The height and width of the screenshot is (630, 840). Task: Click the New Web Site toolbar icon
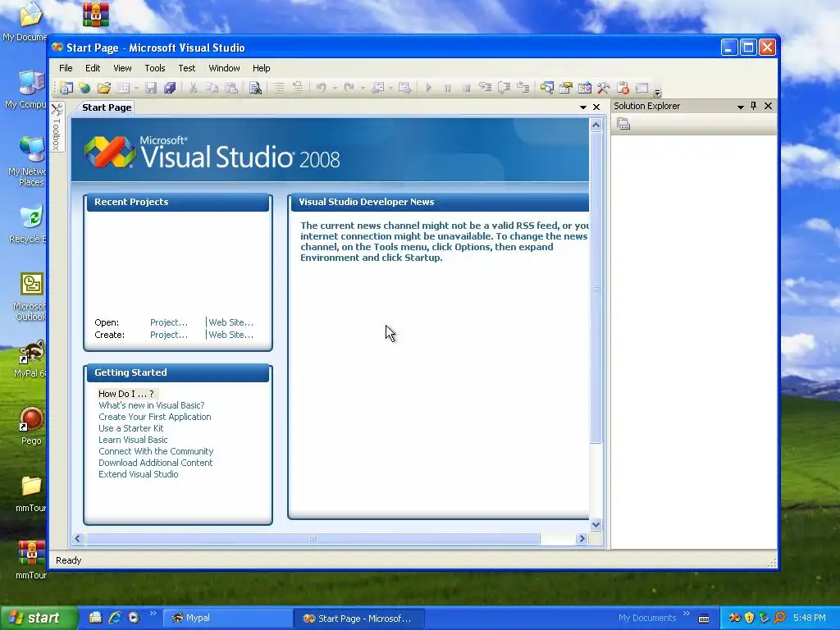(x=84, y=88)
